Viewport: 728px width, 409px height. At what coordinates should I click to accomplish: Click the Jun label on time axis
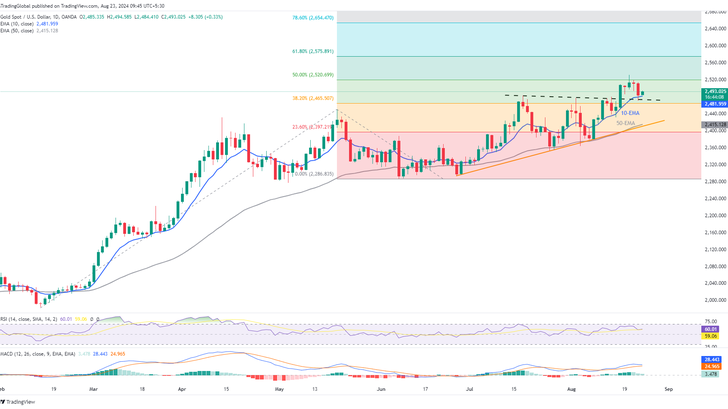[x=381, y=390]
